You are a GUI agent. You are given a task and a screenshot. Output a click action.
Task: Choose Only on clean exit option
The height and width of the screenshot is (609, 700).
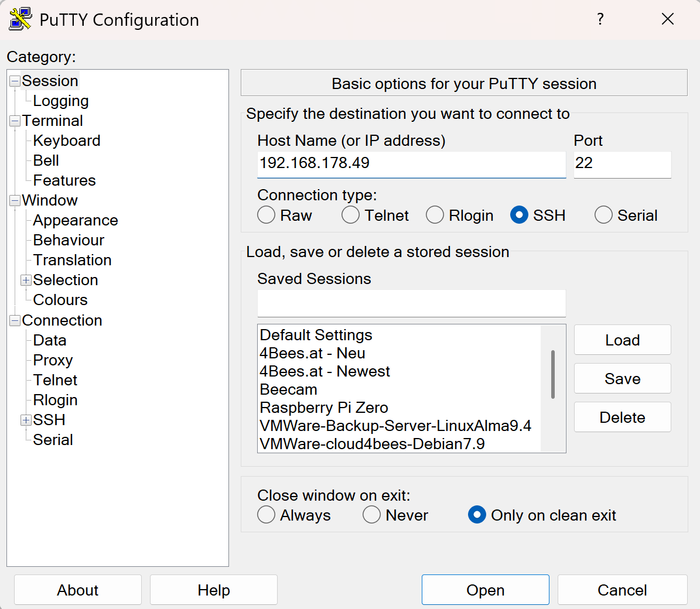click(477, 515)
